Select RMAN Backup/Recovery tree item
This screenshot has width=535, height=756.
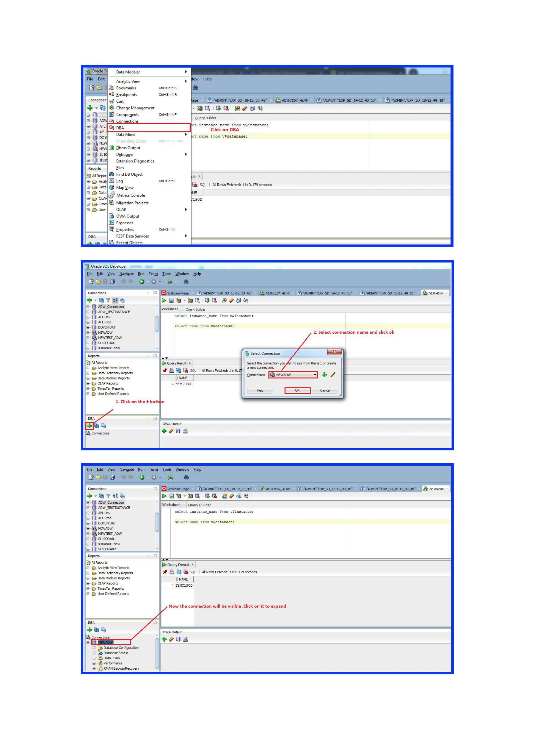(121, 669)
